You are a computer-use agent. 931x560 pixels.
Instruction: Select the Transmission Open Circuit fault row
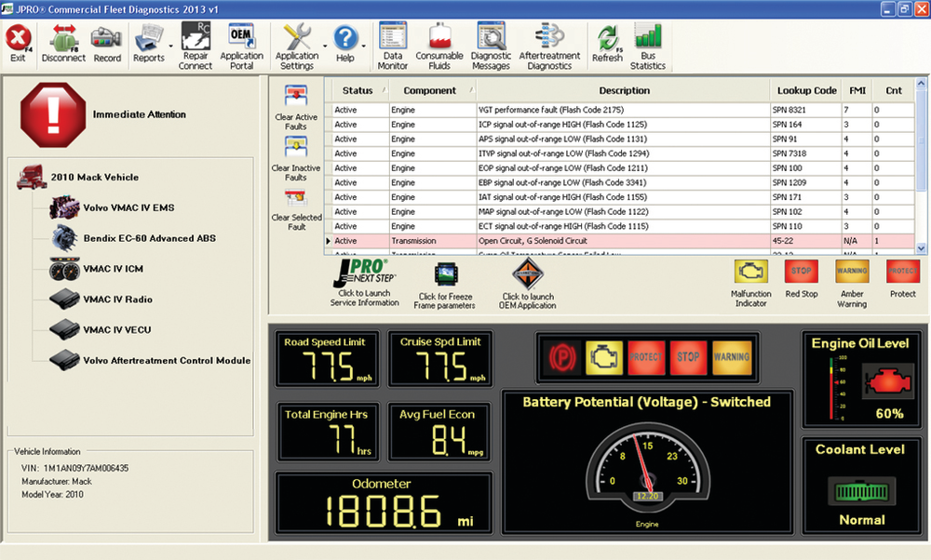559,241
